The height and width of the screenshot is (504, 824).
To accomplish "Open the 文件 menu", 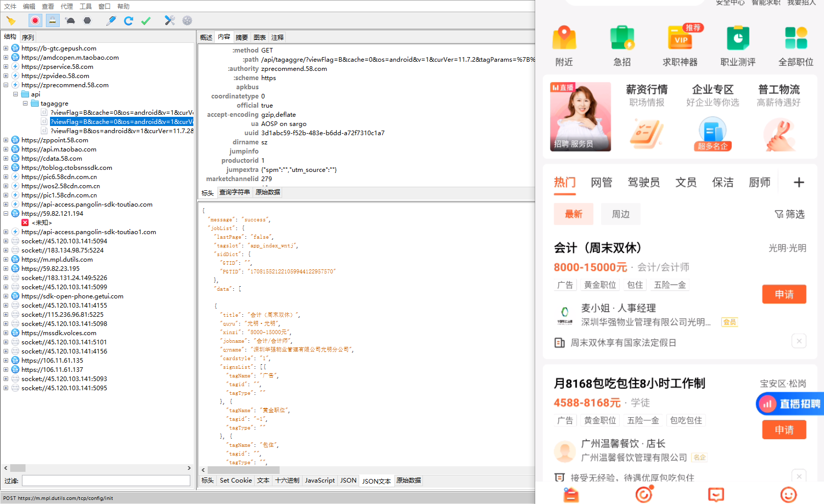I will [10, 6].
